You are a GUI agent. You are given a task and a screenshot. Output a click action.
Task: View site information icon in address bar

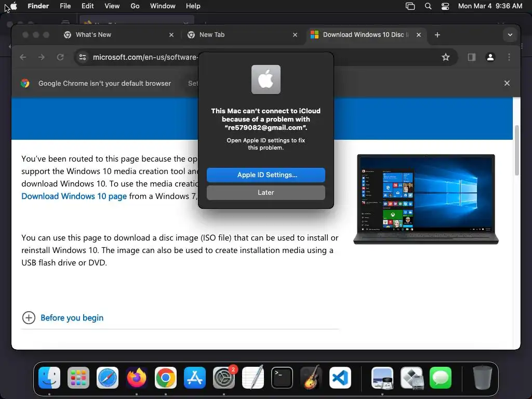coord(83,57)
